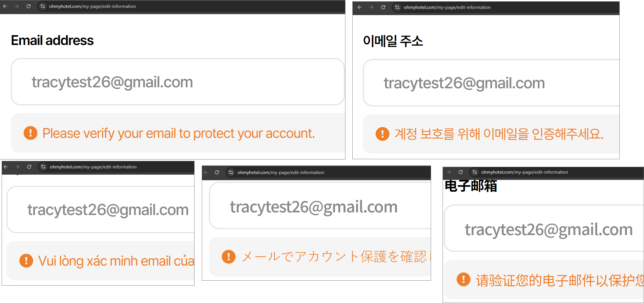
Task: Go back in the Vietnamese-language window
Action: tap(6, 167)
